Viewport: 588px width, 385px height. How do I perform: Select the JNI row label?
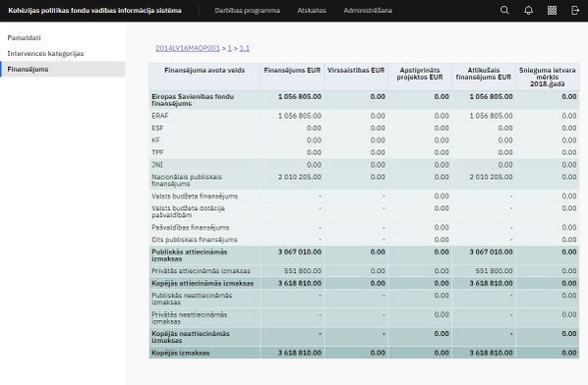[x=157, y=164]
